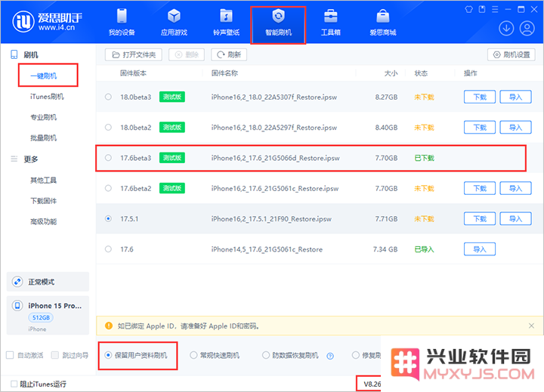544x392 pixels.
Task: Open the 应用游戏 (Apps & Games) tab
Action: tap(175, 23)
